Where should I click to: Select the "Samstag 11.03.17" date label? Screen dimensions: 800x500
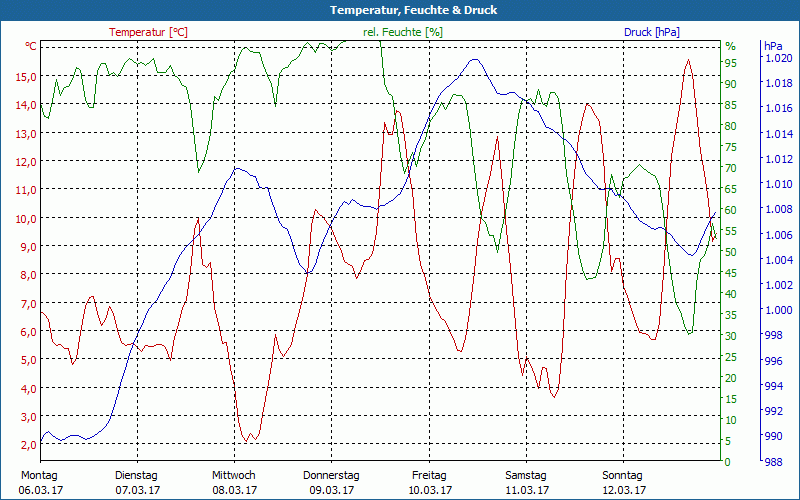[526, 483]
